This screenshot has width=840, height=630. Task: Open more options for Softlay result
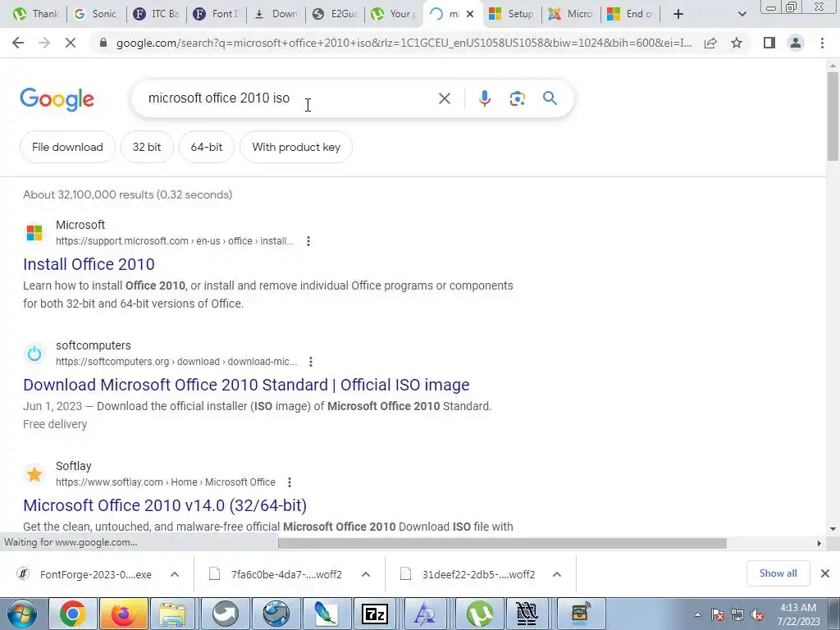pos(290,482)
